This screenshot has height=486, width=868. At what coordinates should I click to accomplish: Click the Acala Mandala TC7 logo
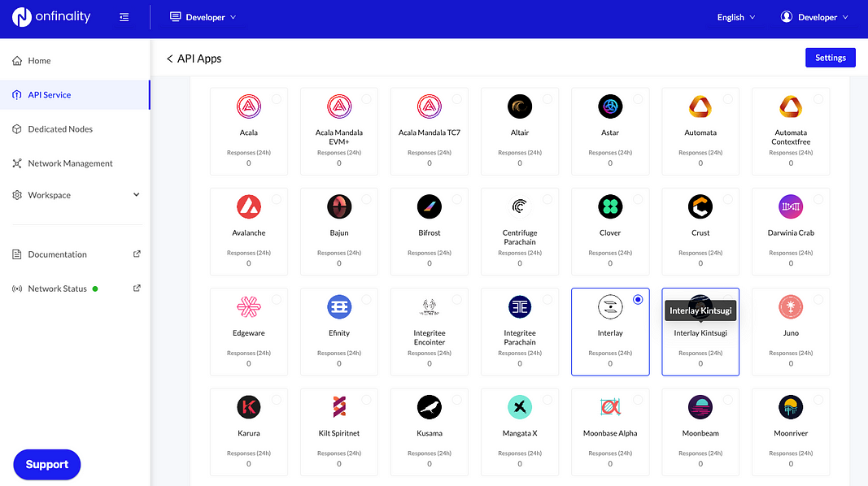(430, 106)
